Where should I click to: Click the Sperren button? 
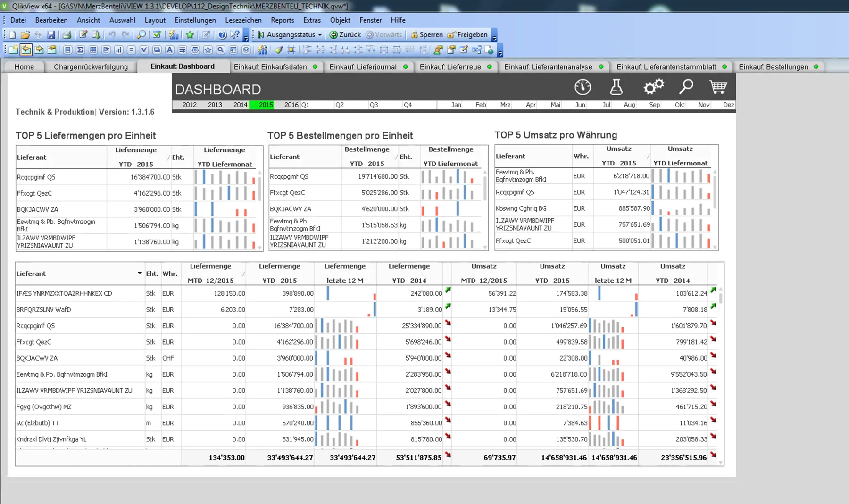(427, 35)
